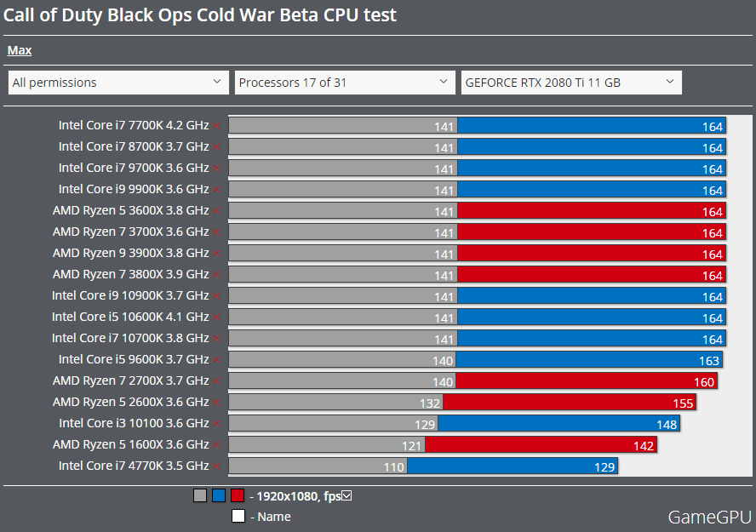Remove Intel Core i7 10700K row via red X
The height and width of the screenshot is (532, 756).
point(216,338)
